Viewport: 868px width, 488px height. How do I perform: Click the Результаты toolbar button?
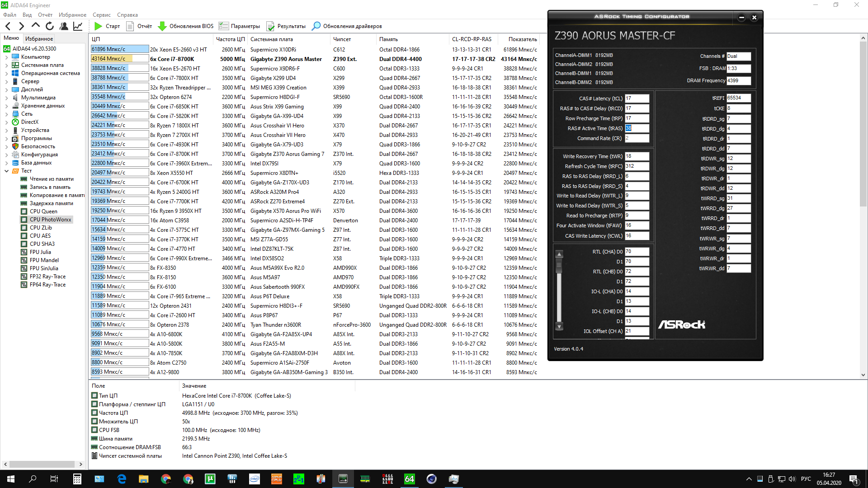coord(286,26)
